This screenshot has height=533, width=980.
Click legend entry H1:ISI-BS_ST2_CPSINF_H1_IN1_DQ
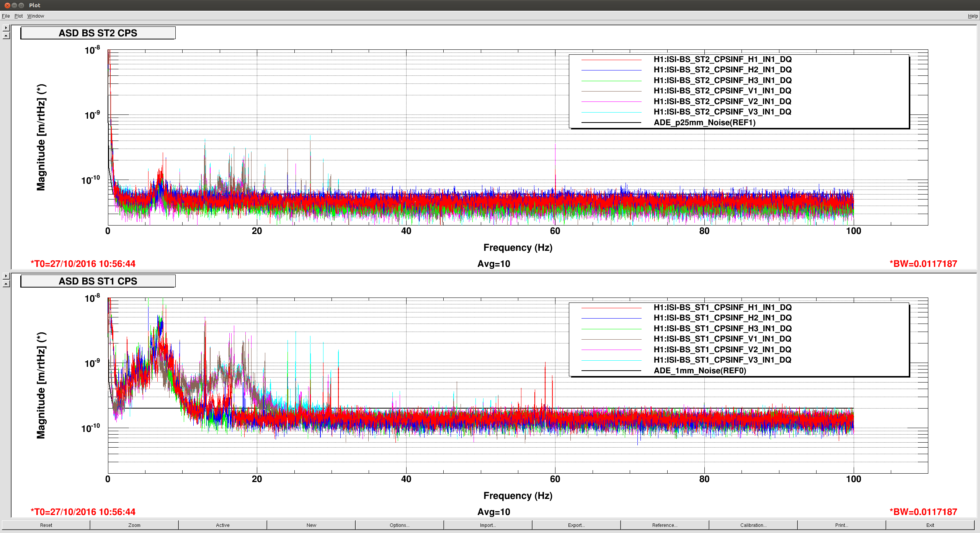722,59
